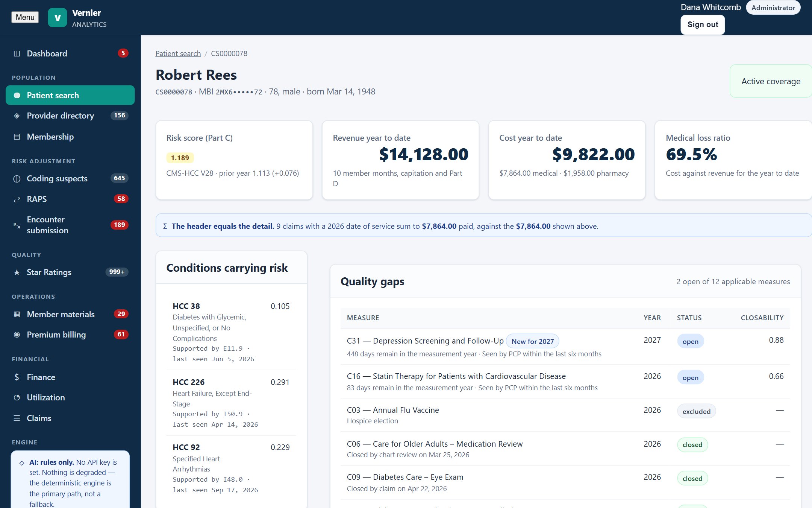This screenshot has width=812, height=508.
Task: Click the Member materials grid icon
Action: (17, 314)
